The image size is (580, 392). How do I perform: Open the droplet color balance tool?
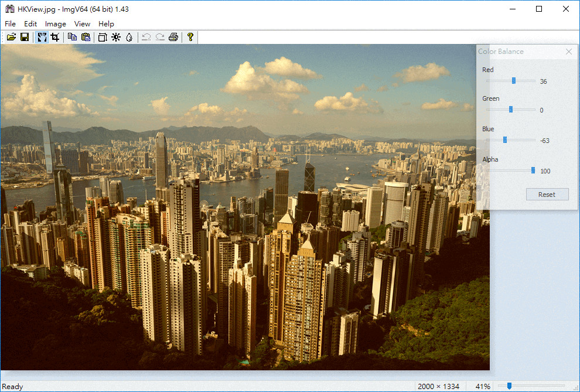tap(129, 37)
